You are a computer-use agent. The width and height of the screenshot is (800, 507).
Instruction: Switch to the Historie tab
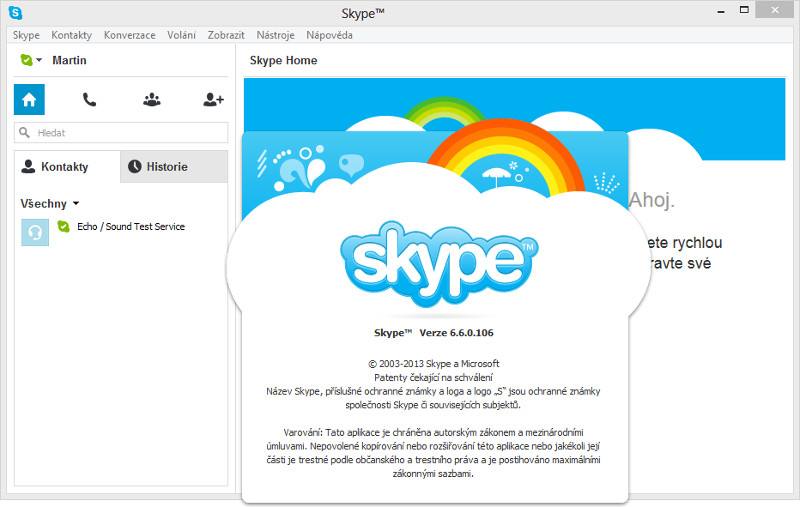[x=174, y=167]
